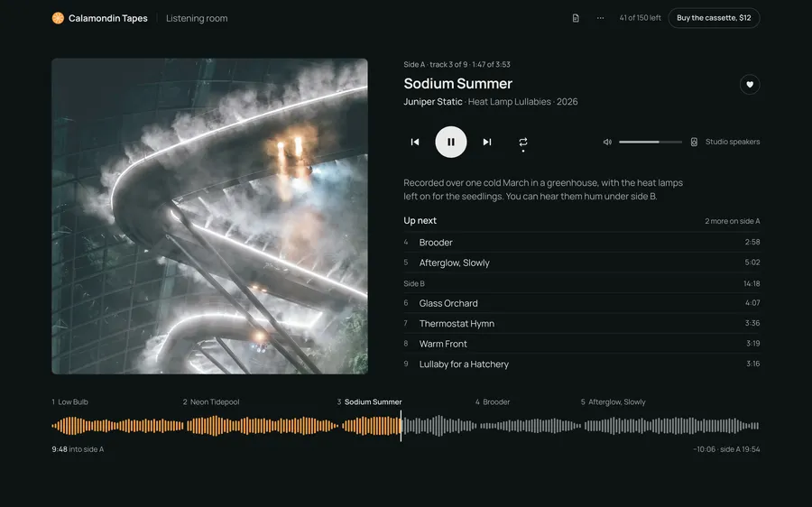Pause playback with the round pause button
Screen dimensions: 812x507
[450, 142]
